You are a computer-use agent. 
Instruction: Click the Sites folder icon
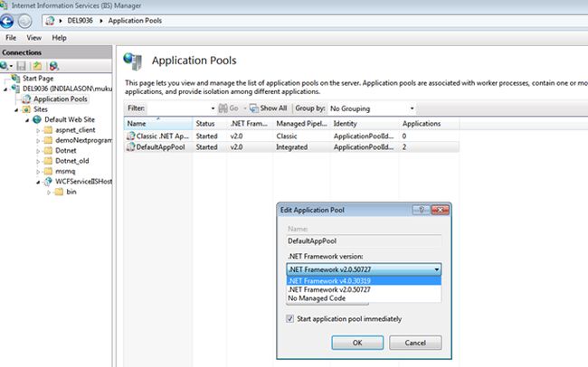(x=26, y=109)
